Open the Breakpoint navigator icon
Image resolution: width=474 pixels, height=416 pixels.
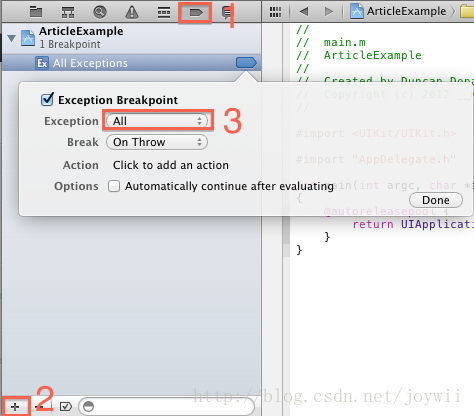coord(196,13)
